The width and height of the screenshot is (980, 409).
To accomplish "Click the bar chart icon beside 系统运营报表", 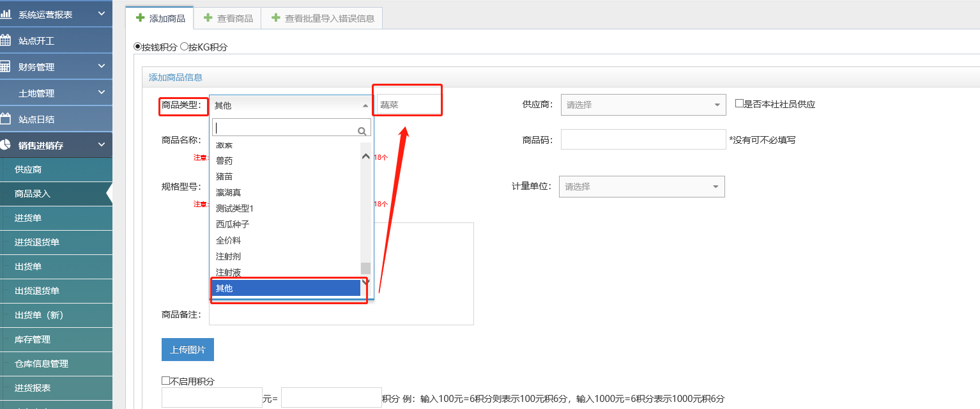I will coord(6,13).
